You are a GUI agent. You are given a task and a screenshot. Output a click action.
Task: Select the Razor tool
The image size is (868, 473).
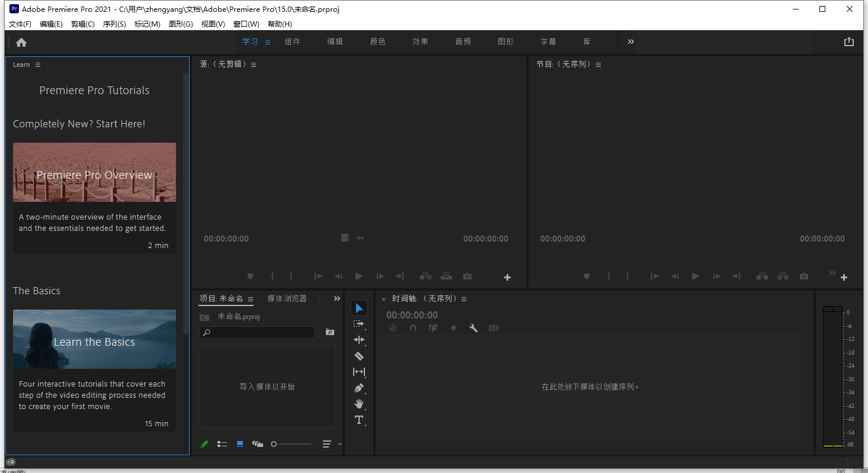pos(359,356)
